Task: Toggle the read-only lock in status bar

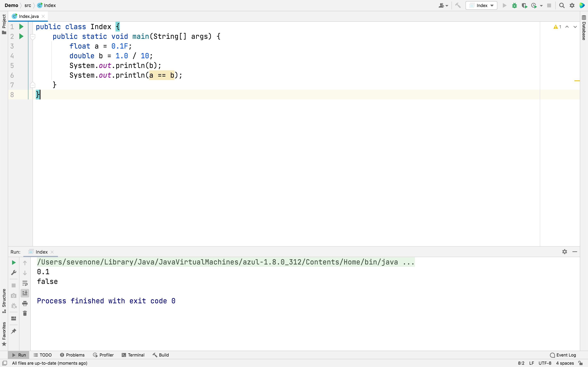Action: pos(581,363)
